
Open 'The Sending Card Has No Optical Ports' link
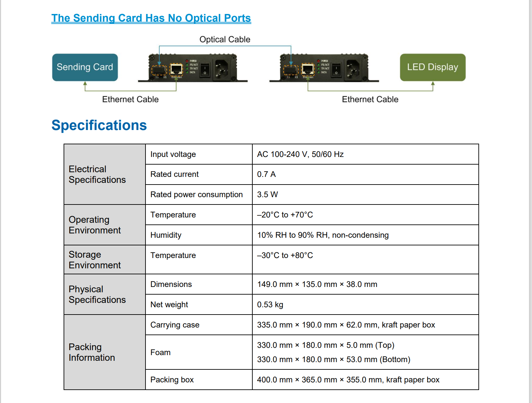pos(151,18)
